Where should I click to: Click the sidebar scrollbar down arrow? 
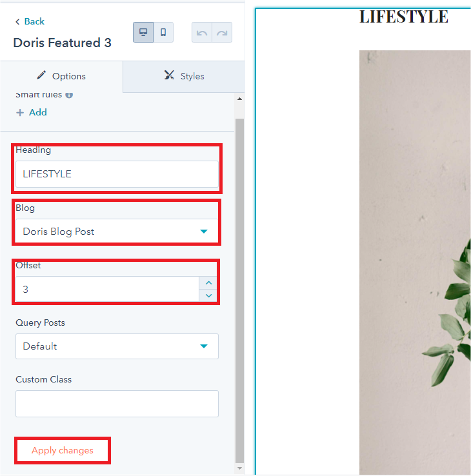coord(239,468)
